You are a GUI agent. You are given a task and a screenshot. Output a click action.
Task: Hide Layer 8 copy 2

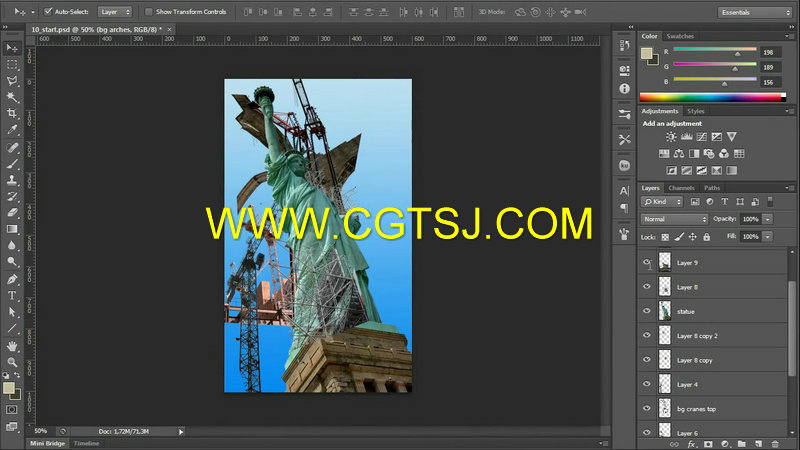[x=647, y=335]
